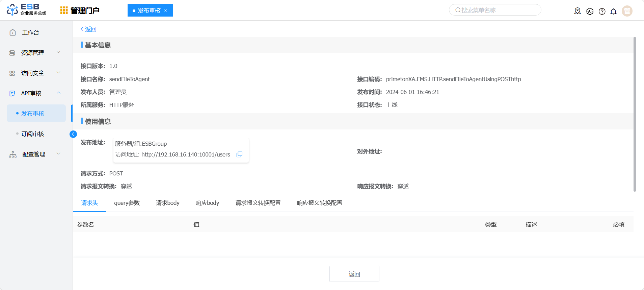Click the ESB logo
This screenshot has width=644, height=290.
pos(26,10)
